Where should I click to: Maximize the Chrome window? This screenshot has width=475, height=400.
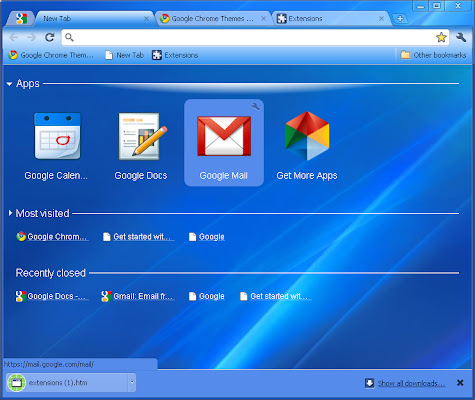[437, 6]
